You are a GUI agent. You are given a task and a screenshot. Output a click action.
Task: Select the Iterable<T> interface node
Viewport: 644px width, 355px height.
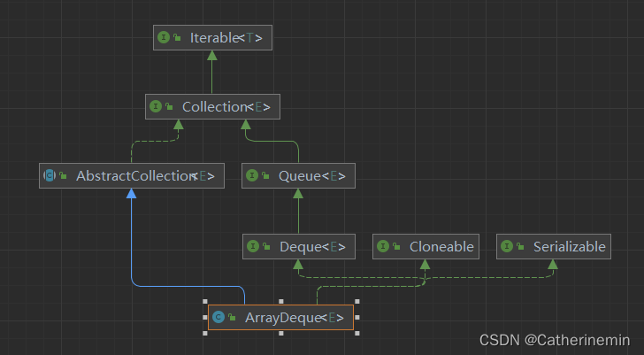coord(212,38)
